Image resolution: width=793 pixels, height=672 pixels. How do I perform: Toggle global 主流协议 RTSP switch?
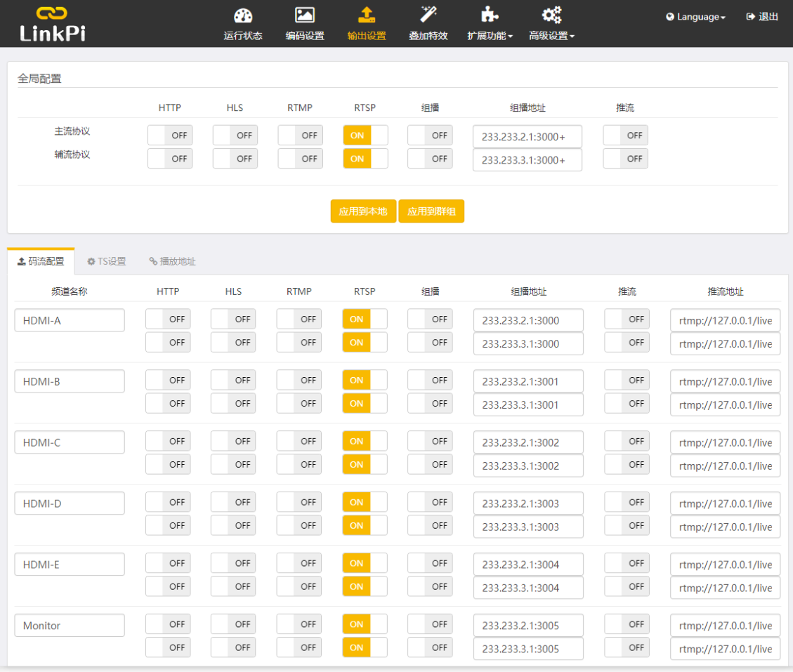click(365, 136)
